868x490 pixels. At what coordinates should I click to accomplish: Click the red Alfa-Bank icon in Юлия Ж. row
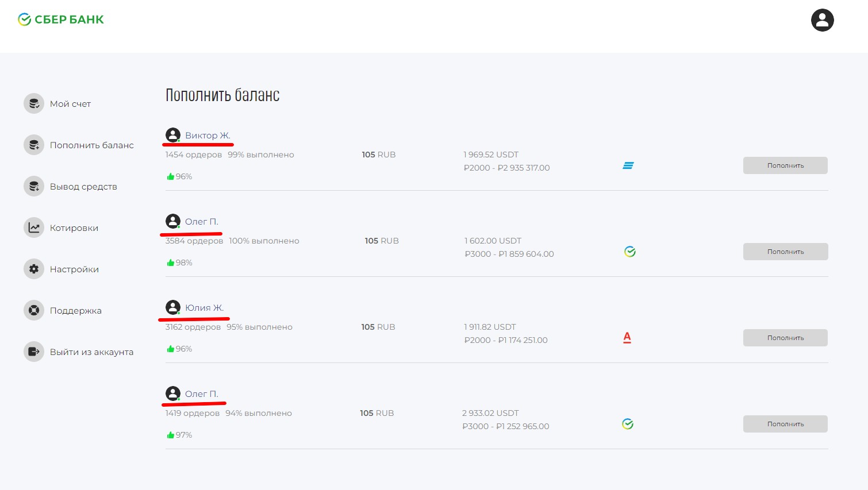click(627, 338)
